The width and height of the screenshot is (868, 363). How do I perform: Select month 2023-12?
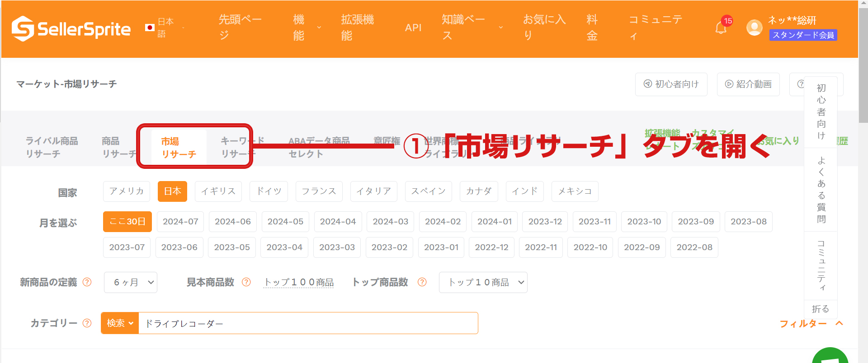[x=545, y=222]
